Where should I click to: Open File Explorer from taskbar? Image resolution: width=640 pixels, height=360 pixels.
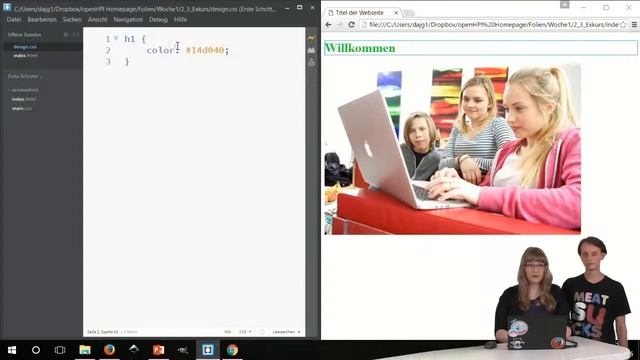tap(85, 350)
